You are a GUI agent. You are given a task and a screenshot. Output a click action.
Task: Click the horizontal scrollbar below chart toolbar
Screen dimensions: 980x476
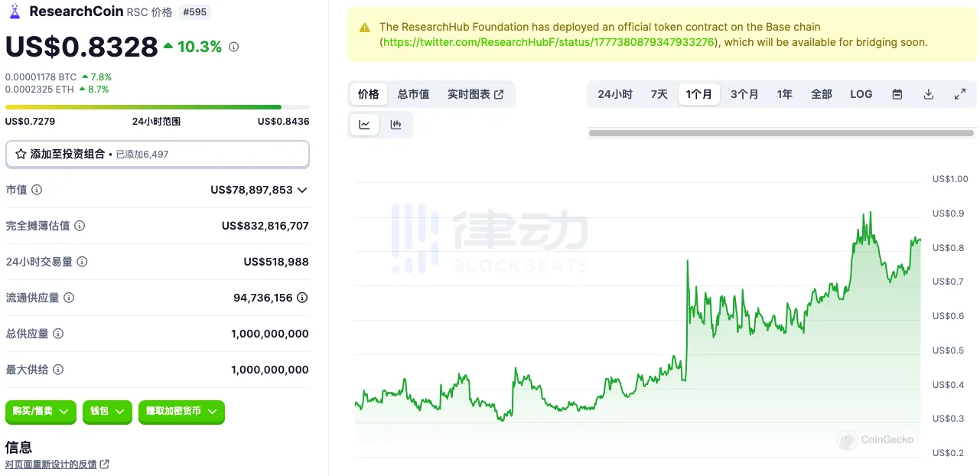[780, 132]
